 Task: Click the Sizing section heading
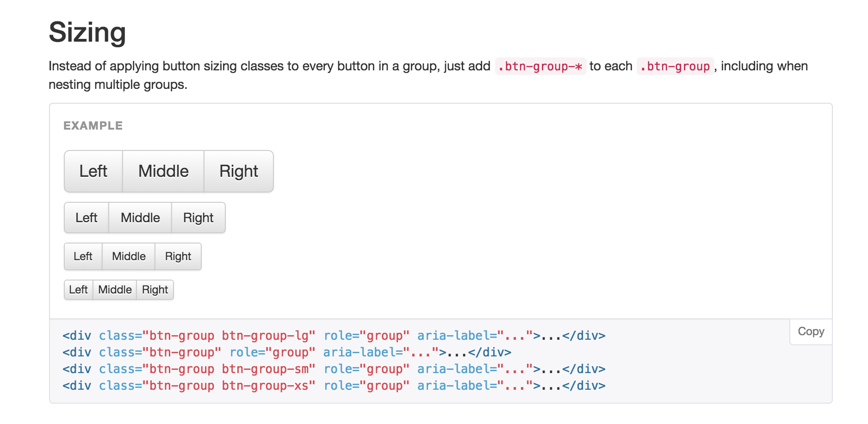click(87, 32)
